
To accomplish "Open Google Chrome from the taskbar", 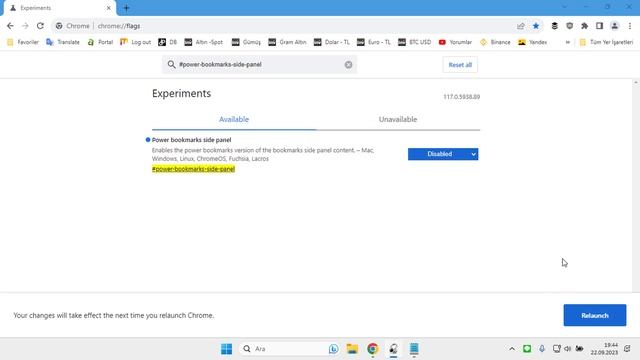I will click(372, 349).
